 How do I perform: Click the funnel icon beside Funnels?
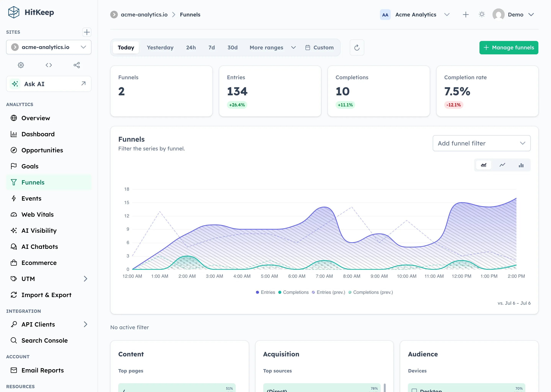click(14, 182)
